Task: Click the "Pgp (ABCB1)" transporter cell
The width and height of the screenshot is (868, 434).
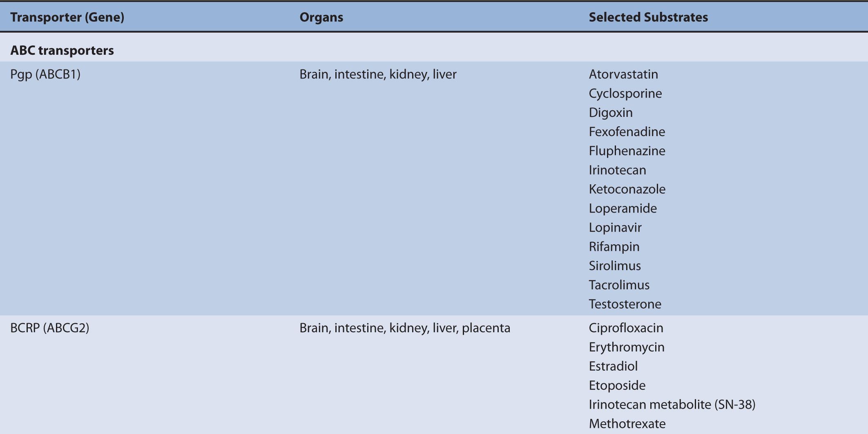Action: (x=45, y=74)
